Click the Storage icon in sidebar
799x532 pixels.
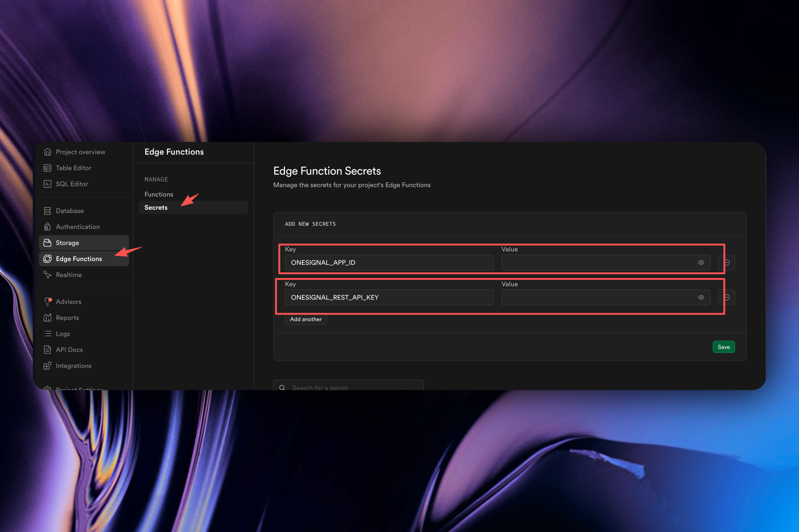pos(48,243)
